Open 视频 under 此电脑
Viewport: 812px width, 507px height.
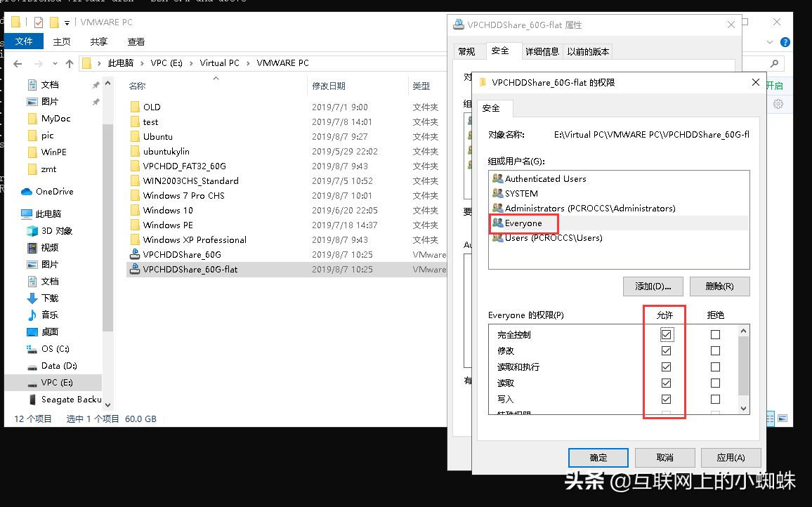click(x=43, y=248)
